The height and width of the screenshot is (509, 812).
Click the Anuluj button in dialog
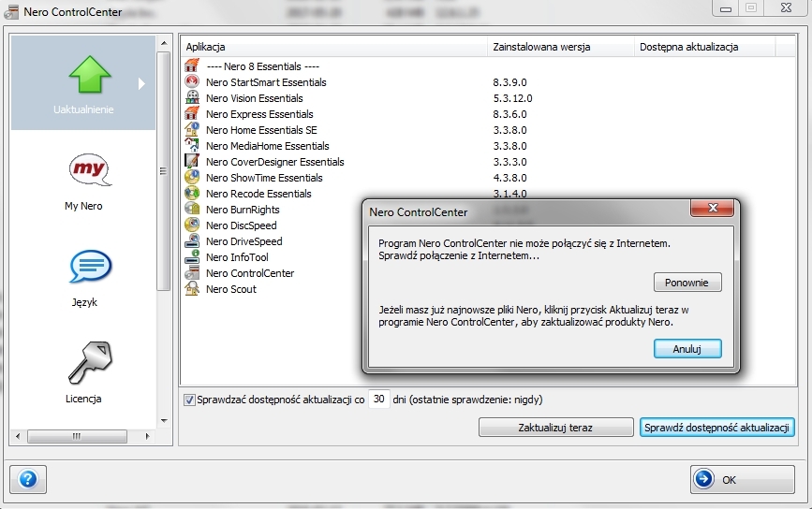click(687, 349)
